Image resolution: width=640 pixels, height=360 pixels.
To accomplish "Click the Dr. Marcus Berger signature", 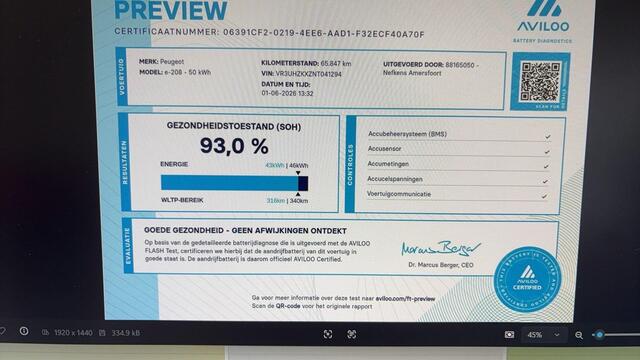I will click(441, 248).
